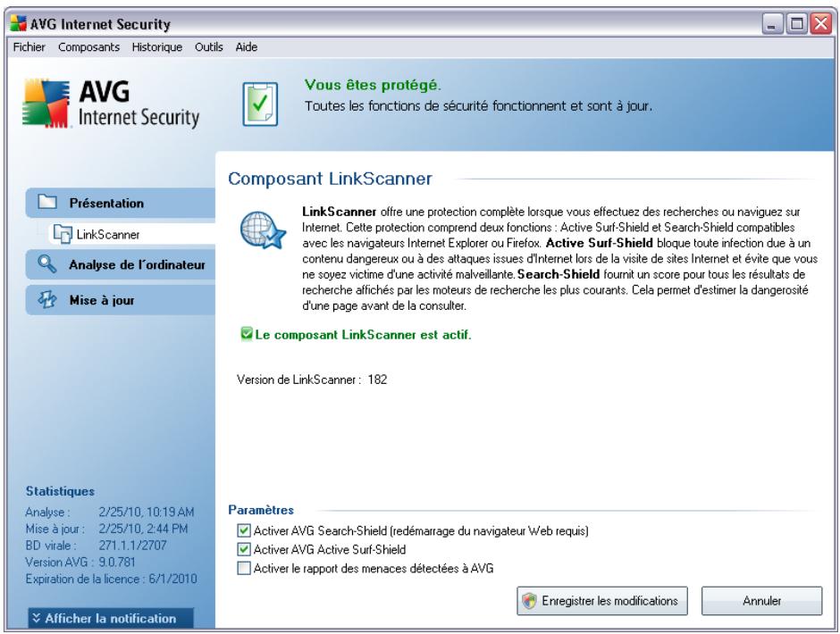The image size is (840, 634).
Task: Click the 'Composant LinkScanner' heading
Action: tap(330, 179)
